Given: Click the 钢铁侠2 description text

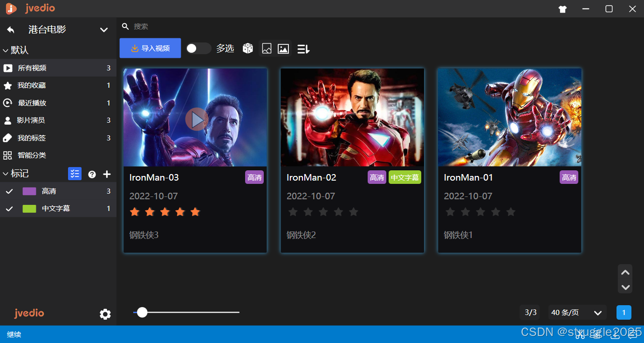Looking at the screenshot, I should tap(301, 235).
